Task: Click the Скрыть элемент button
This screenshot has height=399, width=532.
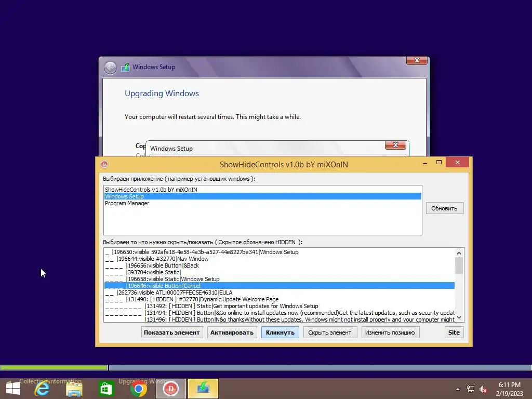Action: 330,332
